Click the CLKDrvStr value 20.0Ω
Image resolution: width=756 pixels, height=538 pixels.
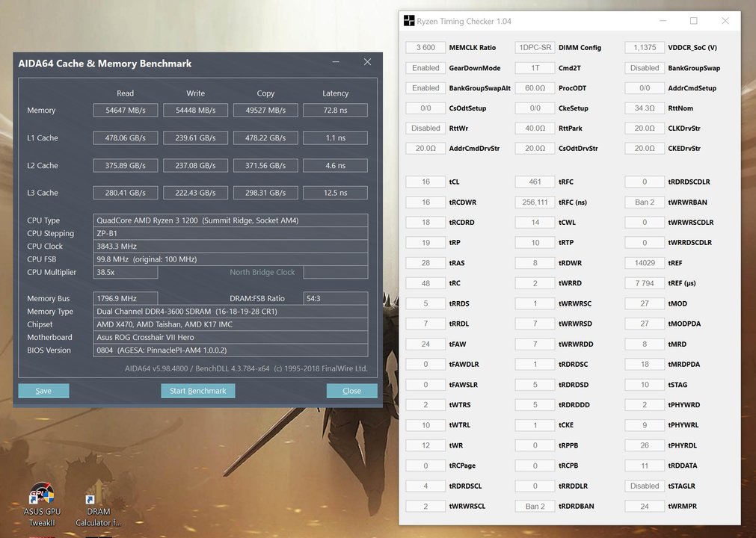[x=645, y=129]
